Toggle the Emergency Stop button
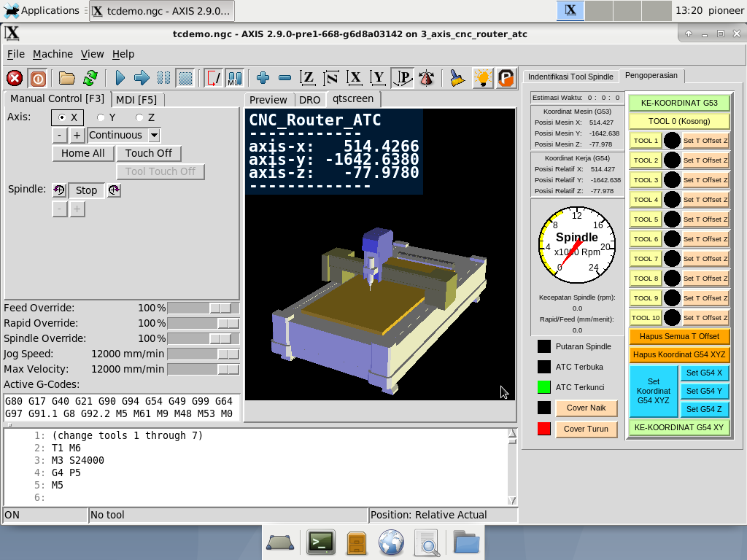The image size is (747, 560). (x=15, y=78)
